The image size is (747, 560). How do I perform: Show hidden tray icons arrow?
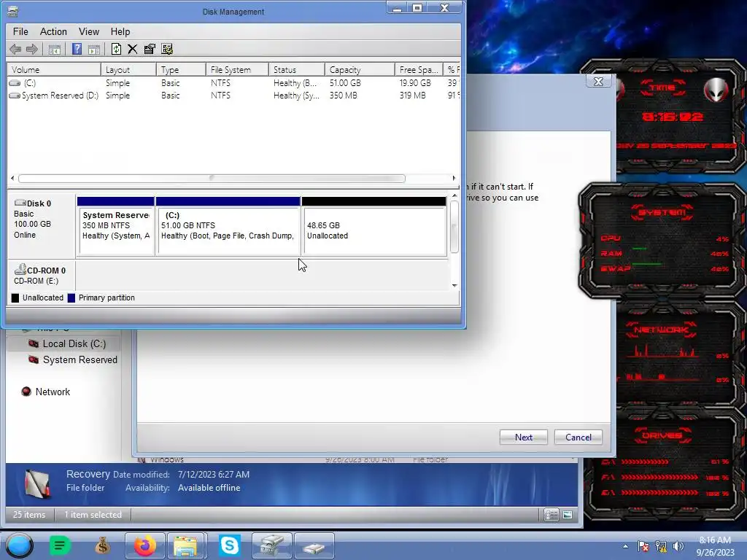click(625, 546)
